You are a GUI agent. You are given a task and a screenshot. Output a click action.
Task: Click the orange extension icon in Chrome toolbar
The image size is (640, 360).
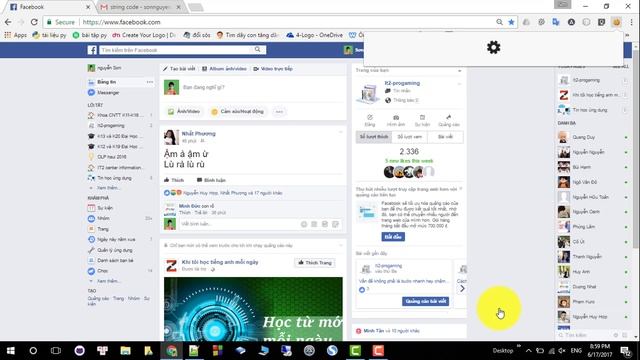pos(616,22)
